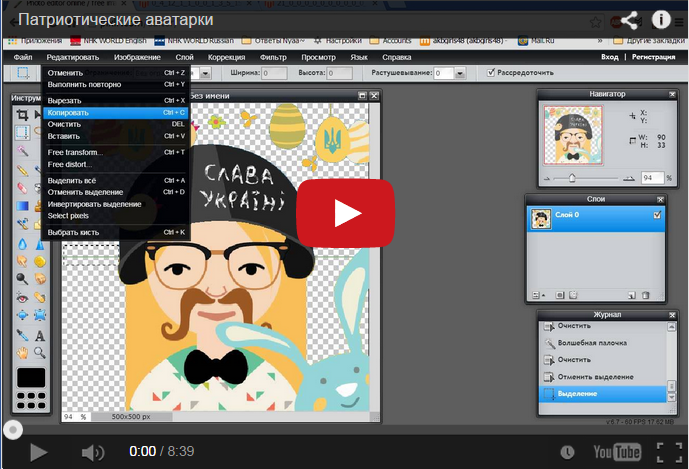Toggle visibility checkbox of Слой 0
Screen dimensions: 689x469
coord(657,215)
